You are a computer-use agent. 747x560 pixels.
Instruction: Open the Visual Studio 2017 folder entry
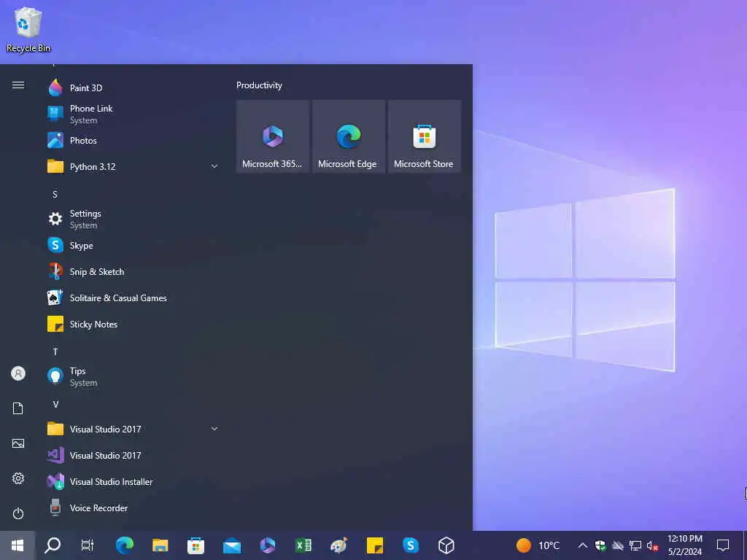coord(133,429)
